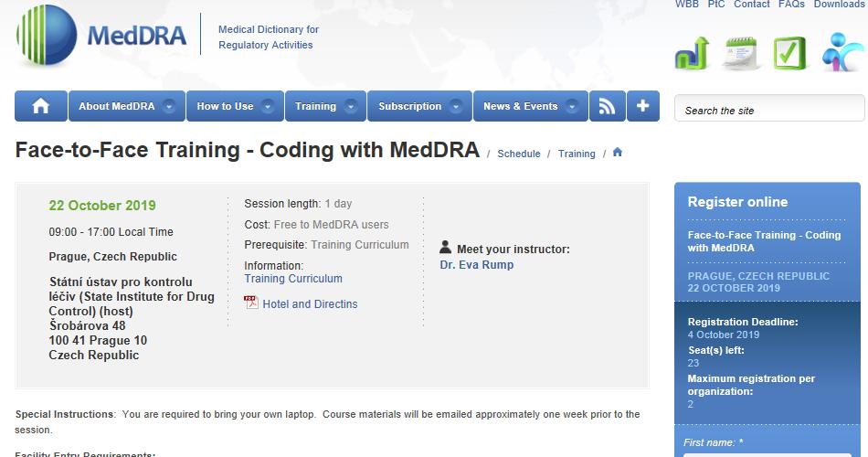The image size is (868, 457).
Task: Click the Šrobárova 48 address line
Action: tap(88, 325)
